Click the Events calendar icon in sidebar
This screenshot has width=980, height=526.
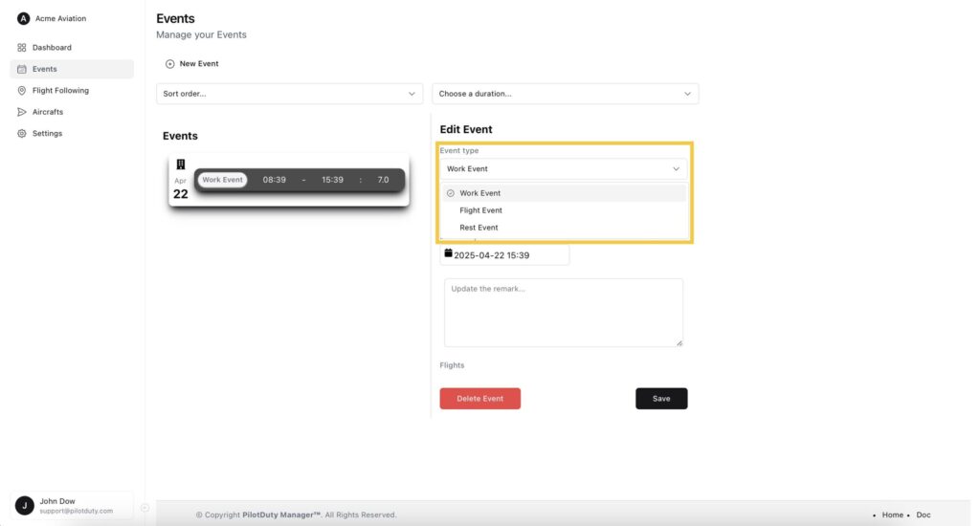[22, 69]
